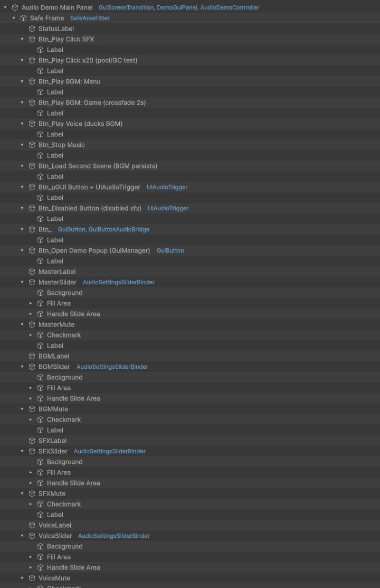Click the GuiButton, GuiButtonAudioBridge tag
Image resolution: width=380 pixels, height=588 pixels.
(x=103, y=229)
